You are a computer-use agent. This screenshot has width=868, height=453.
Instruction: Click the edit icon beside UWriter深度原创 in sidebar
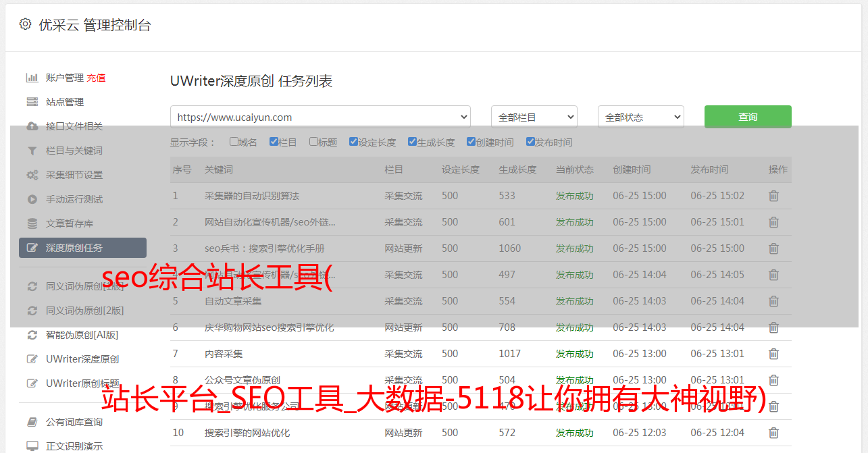tap(32, 359)
